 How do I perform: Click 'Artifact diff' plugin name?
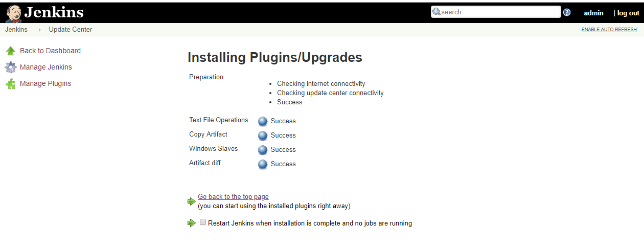(x=205, y=163)
